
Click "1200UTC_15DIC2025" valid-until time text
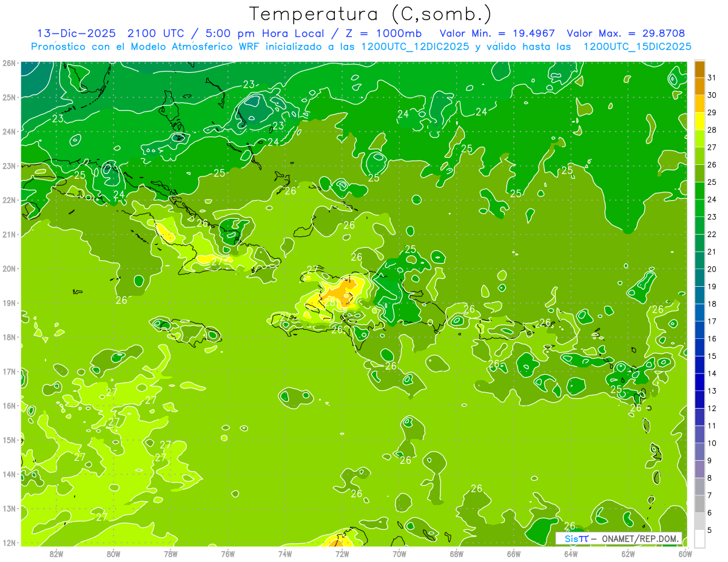pyautogui.click(x=637, y=47)
